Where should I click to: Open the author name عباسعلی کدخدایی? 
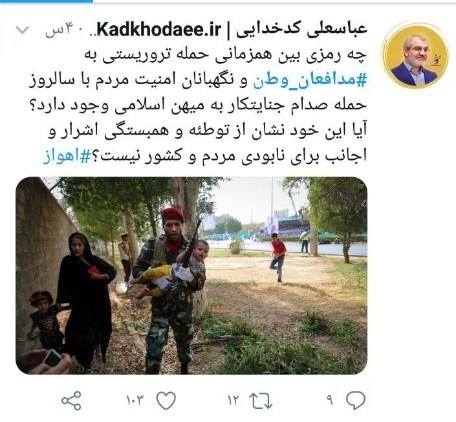point(302,31)
